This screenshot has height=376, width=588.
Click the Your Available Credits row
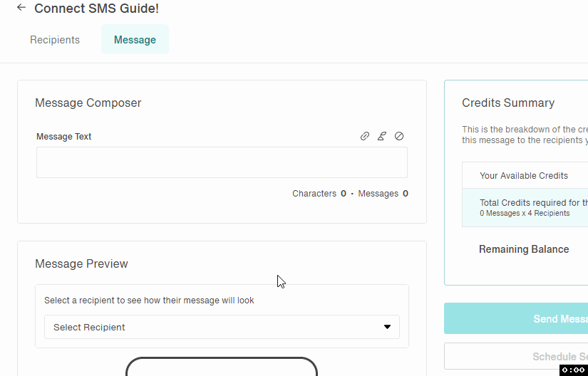coord(525,176)
